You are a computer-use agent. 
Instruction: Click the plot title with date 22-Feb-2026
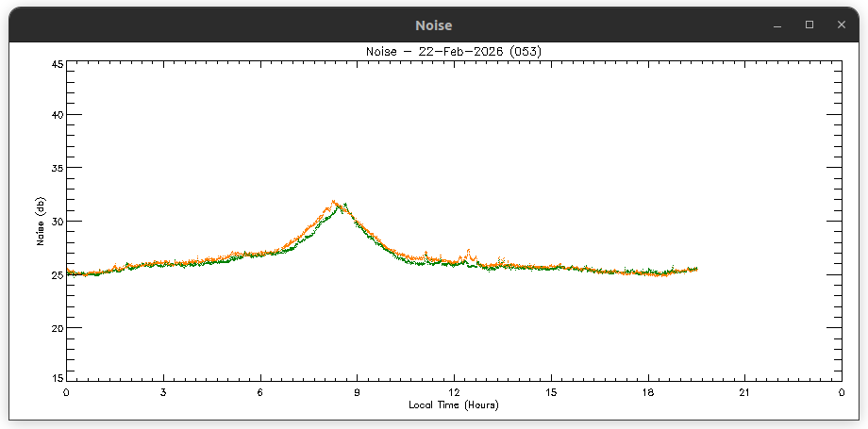pos(453,51)
